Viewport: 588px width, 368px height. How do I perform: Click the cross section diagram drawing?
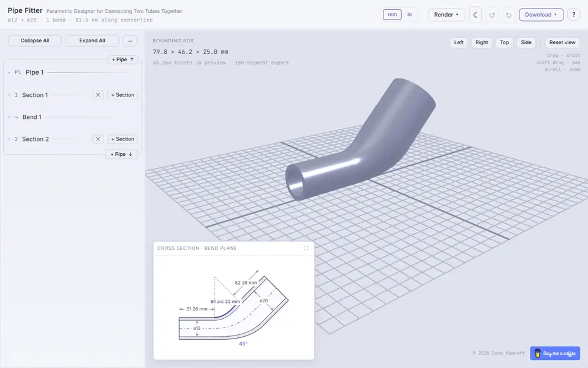pos(233,308)
